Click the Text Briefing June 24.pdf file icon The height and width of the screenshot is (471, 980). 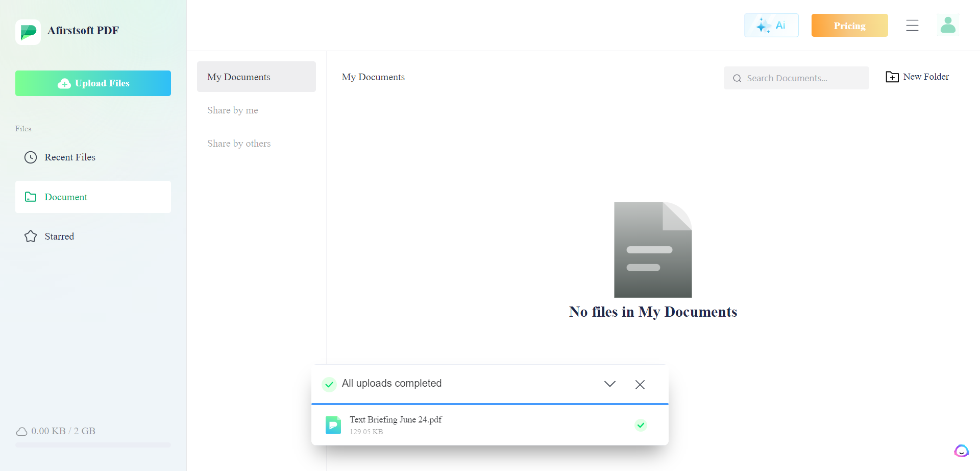click(333, 425)
